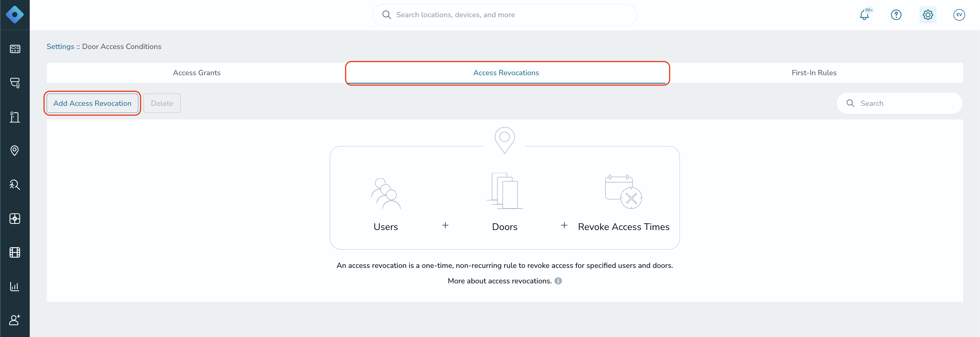The height and width of the screenshot is (337, 980).
Task: Open the add user sidebar icon
Action: point(15,320)
